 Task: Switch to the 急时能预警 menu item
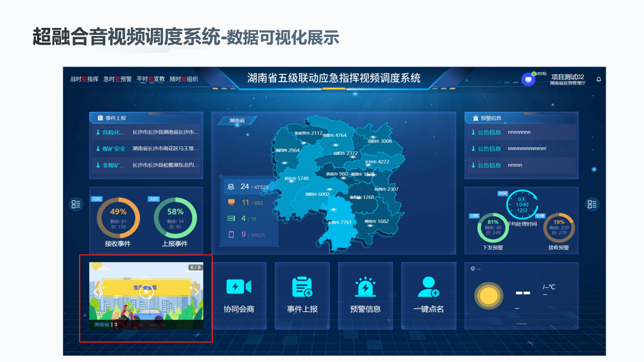(x=118, y=79)
